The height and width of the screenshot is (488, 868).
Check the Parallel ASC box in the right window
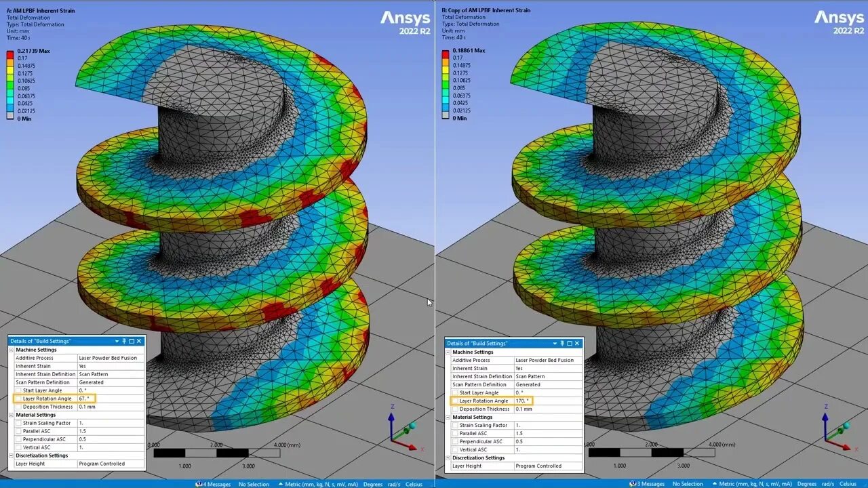[x=455, y=433]
